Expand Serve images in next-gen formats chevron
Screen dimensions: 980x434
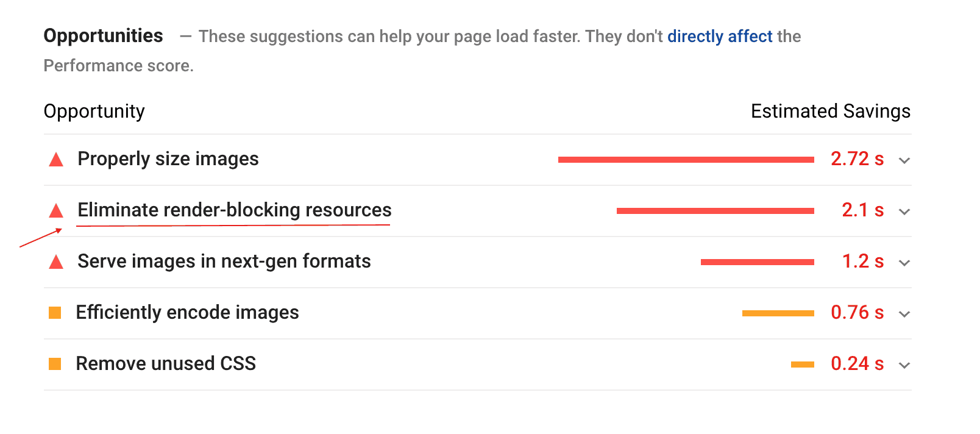904,263
